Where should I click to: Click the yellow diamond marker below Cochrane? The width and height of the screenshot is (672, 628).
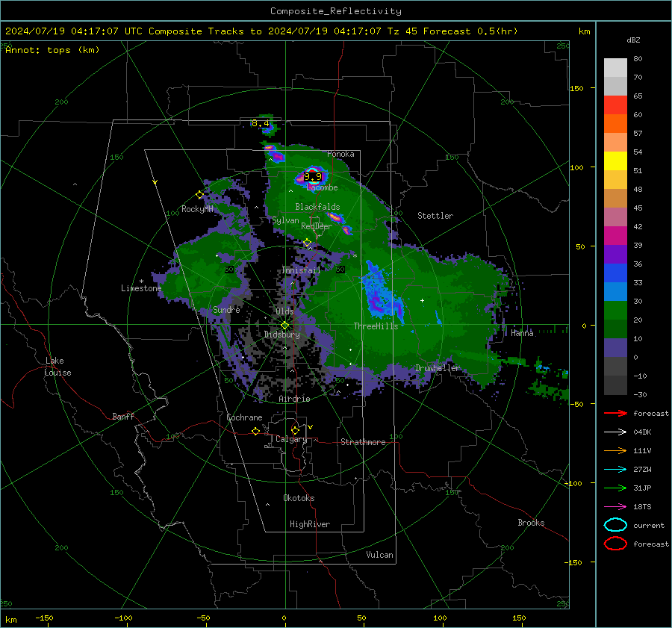255,431
